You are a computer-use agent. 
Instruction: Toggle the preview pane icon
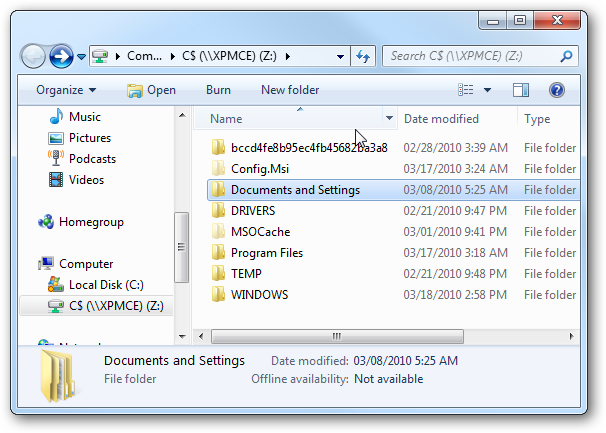click(521, 90)
